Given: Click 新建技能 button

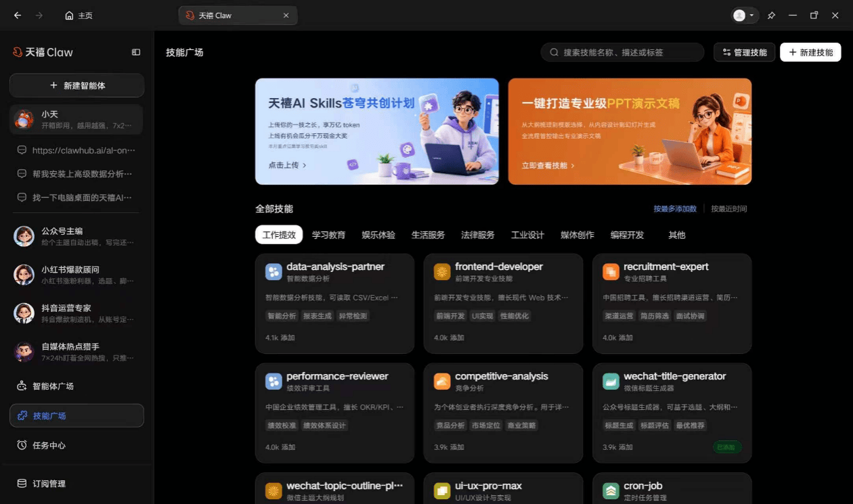Looking at the screenshot, I should (810, 52).
